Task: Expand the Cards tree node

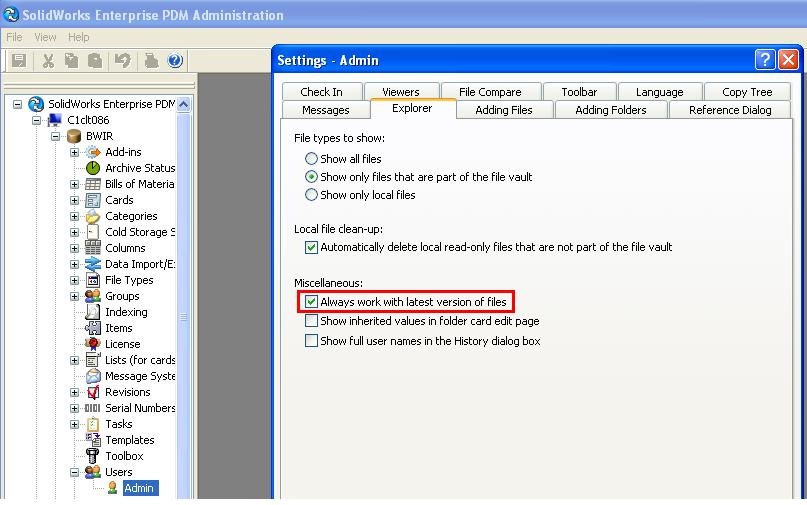Action: pos(75,200)
